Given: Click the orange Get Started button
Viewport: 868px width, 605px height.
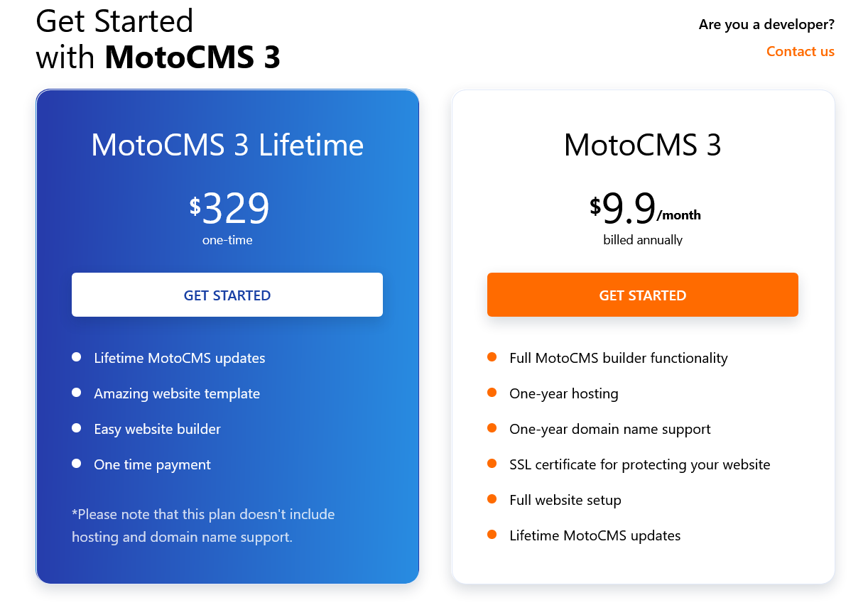Looking at the screenshot, I should 642,295.
